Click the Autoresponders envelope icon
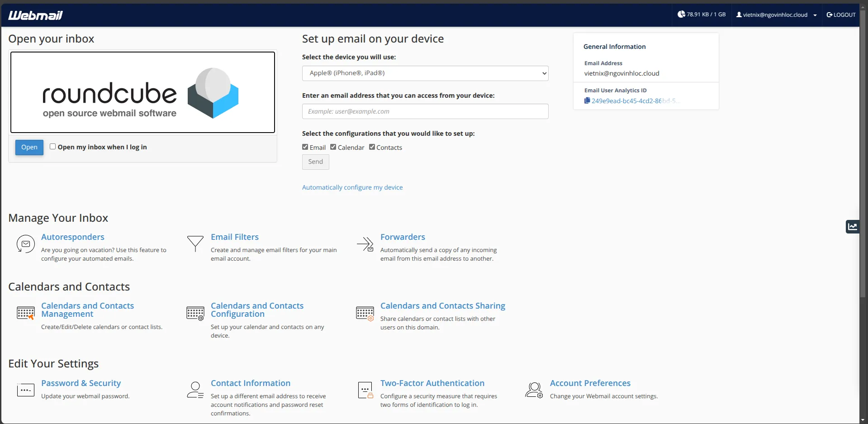Image resolution: width=868 pixels, height=424 pixels. click(x=25, y=244)
